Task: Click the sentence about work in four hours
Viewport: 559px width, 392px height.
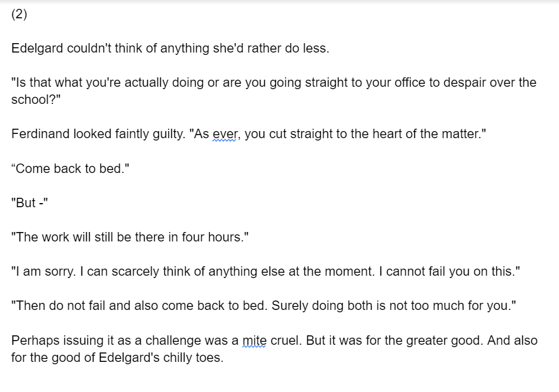Action: [x=130, y=237]
